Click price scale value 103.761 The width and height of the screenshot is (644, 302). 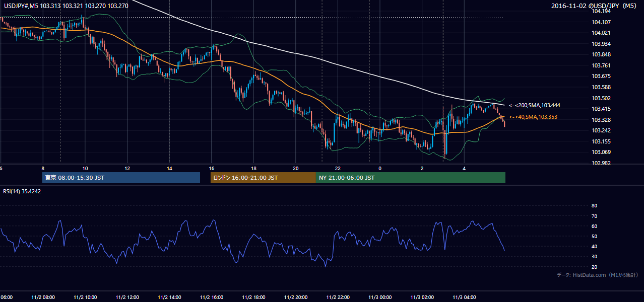pos(601,65)
